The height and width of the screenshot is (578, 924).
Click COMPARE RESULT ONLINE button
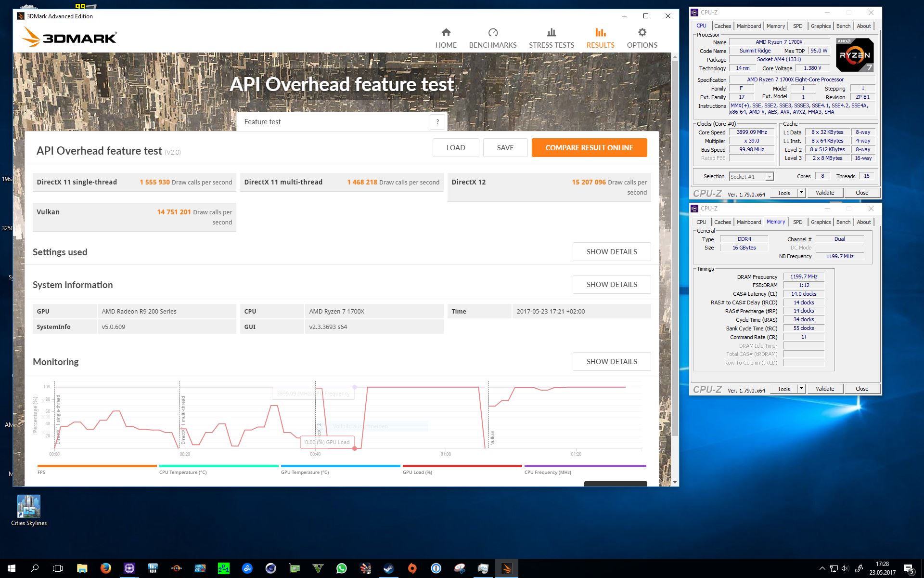click(589, 147)
